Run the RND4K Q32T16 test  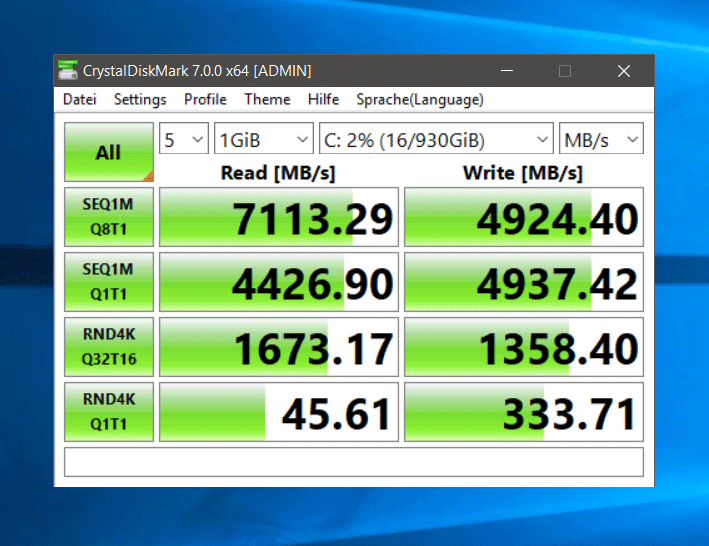(x=109, y=347)
